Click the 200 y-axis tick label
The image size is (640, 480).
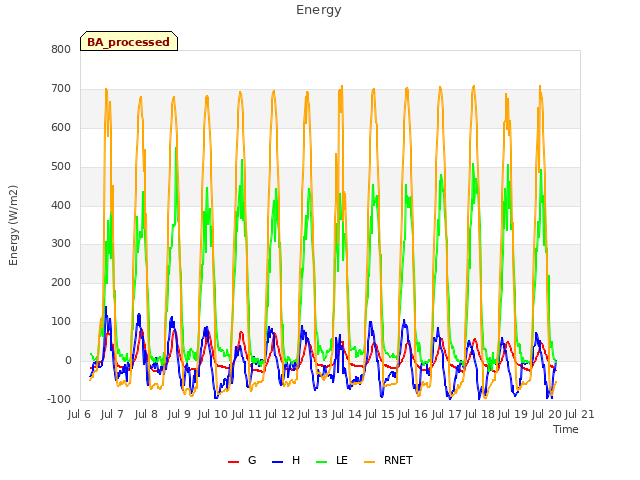[61, 282]
